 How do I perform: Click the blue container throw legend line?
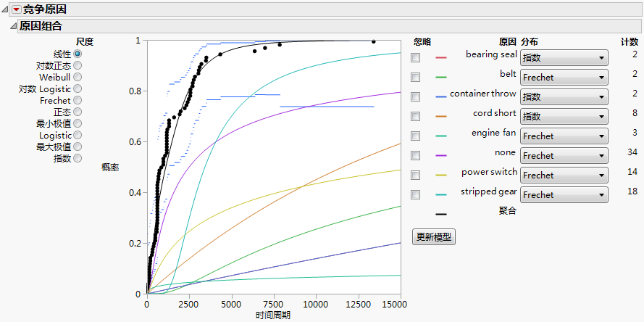(441, 97)
